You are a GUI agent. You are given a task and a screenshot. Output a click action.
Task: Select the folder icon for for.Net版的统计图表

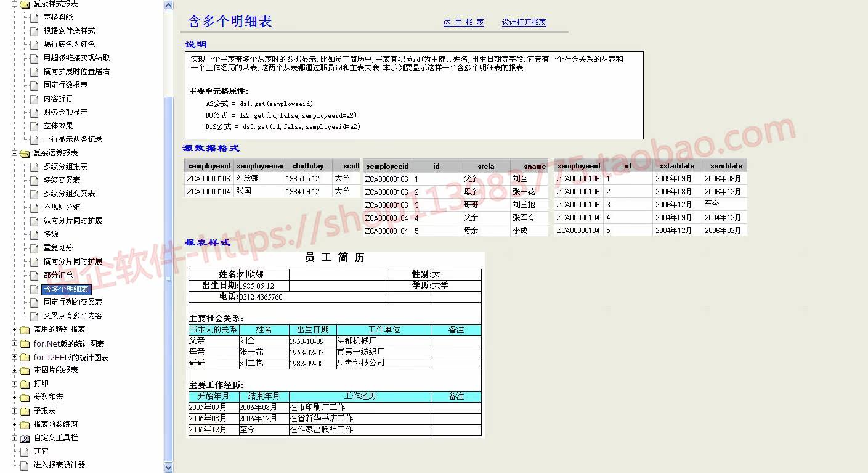[x=25, y=343]
